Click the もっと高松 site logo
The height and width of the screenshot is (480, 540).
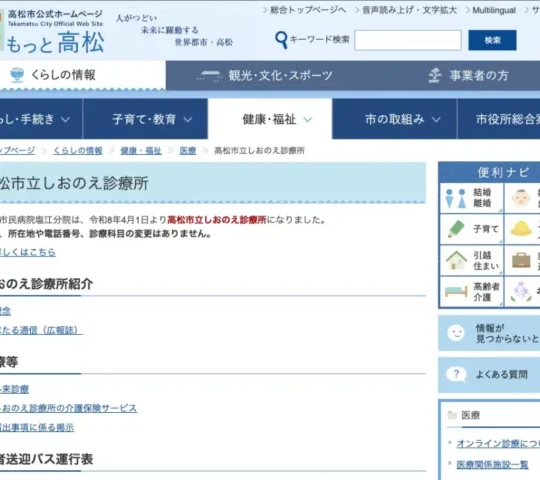coord(55,43)
